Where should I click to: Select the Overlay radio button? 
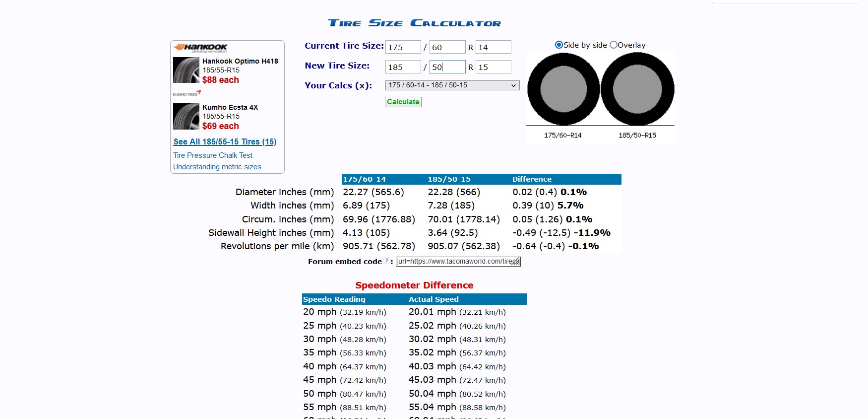click(614, 45)
